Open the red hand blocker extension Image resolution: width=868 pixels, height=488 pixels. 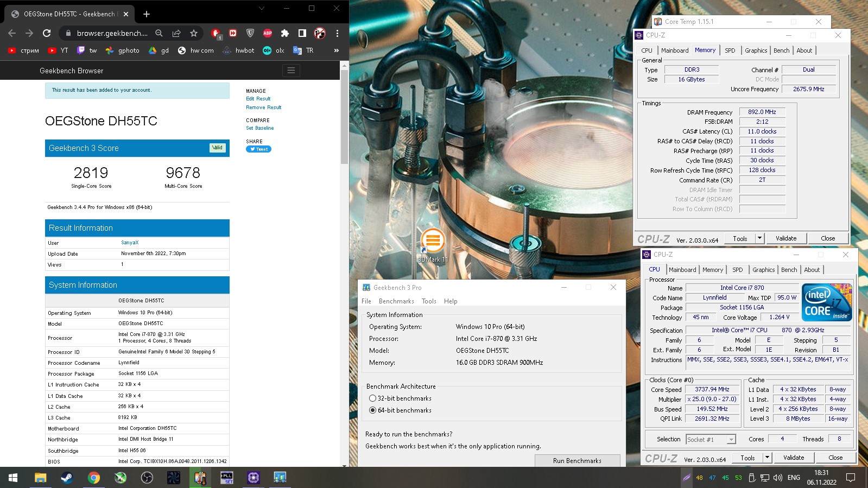216,34
